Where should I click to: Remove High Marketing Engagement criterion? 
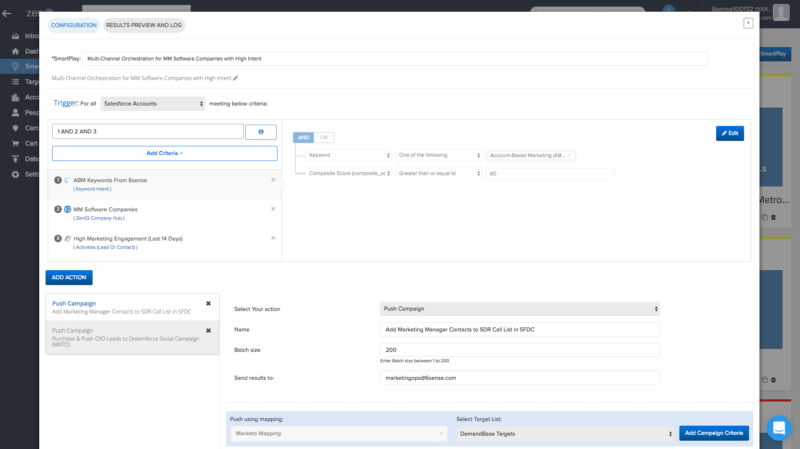click(273, 238)
